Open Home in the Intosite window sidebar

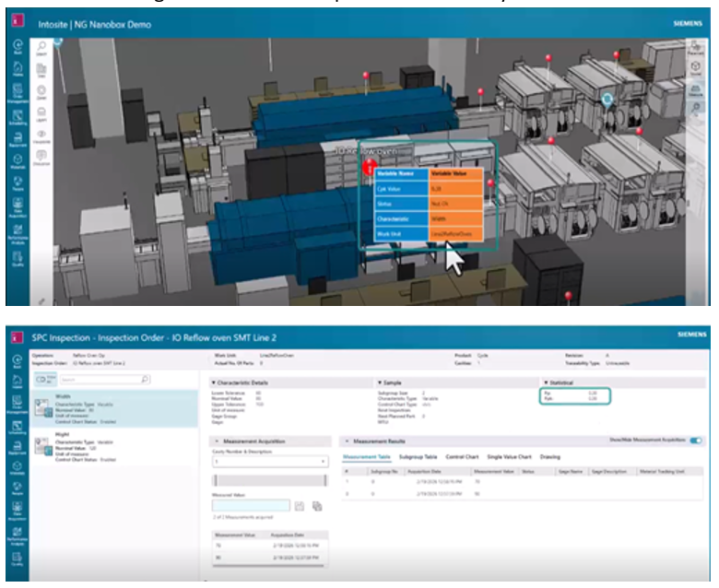pos(18,69)
